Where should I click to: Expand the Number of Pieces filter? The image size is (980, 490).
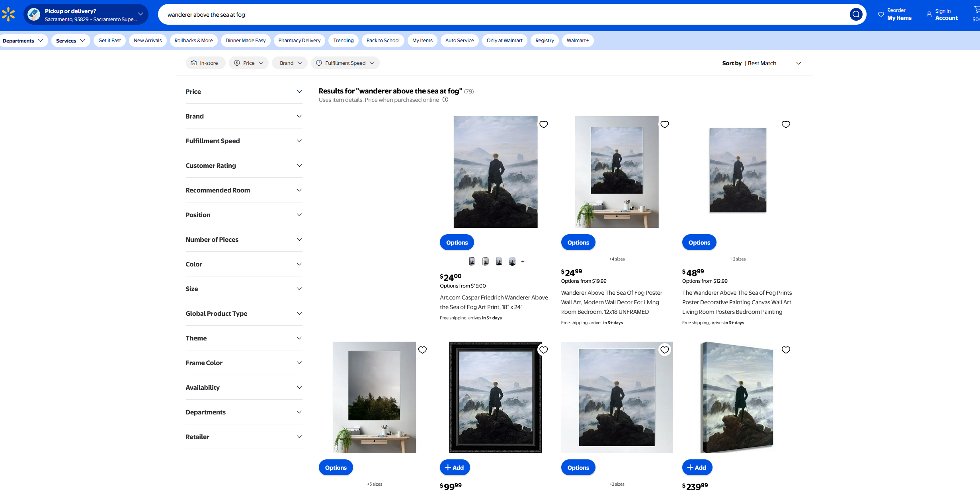coord(244,239)
